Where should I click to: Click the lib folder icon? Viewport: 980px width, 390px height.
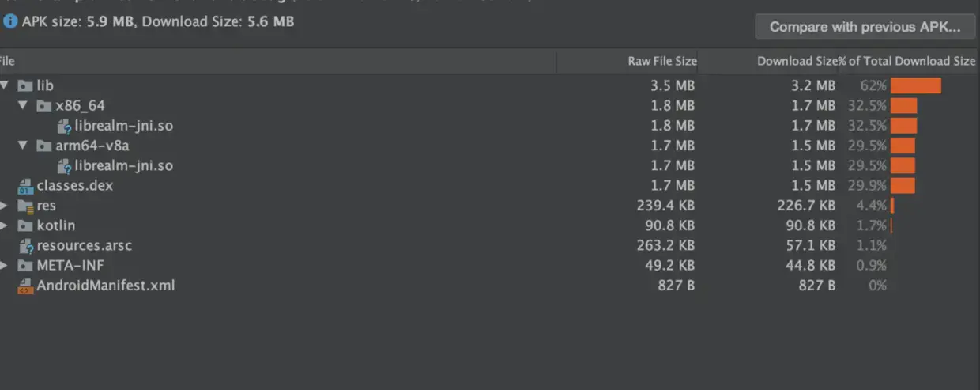24,85
